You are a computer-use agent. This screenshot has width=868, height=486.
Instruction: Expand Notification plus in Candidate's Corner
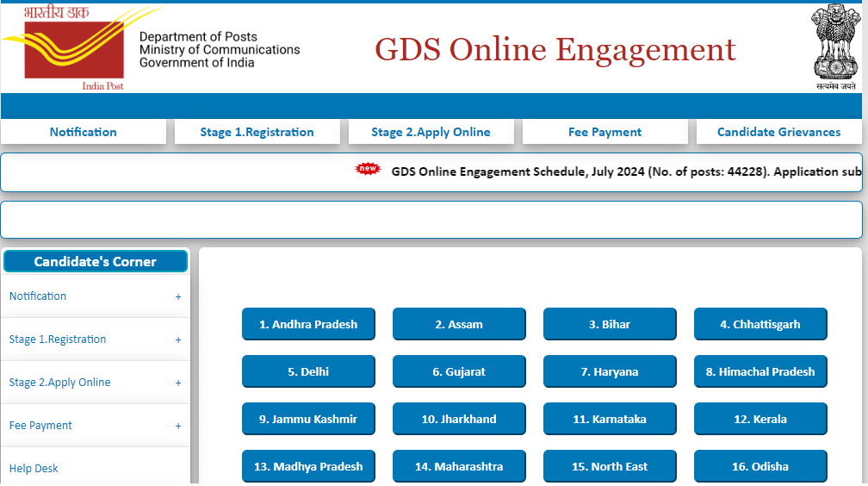pyautogui.click(x=178, y=297)
